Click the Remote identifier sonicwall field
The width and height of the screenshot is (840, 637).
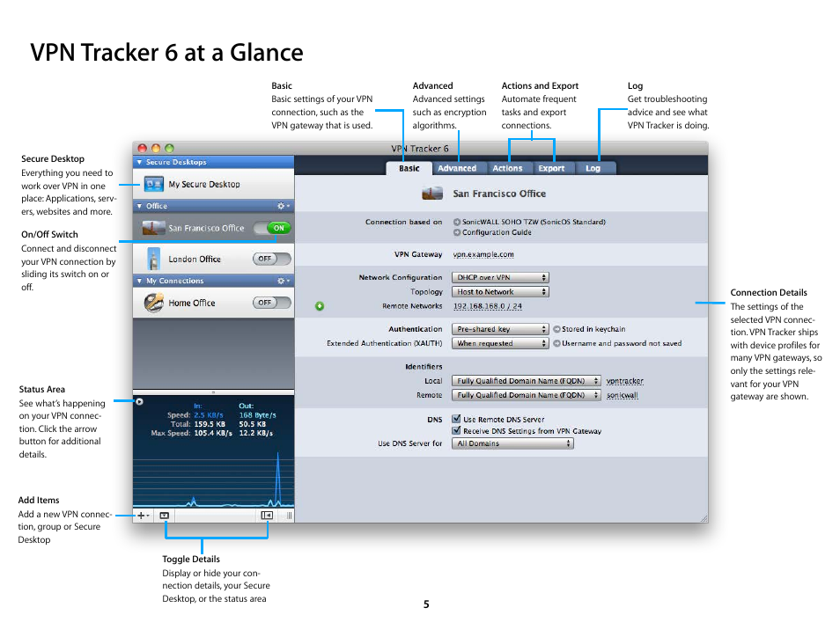pos(622,396)
